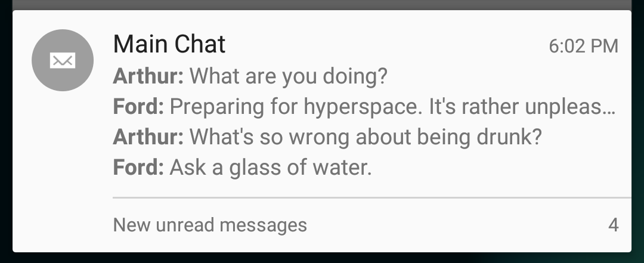Select the 6:02 PM timestamp
Image resolution: width=644 pixels, height=263 pixels.
click(x=583, y=46)
